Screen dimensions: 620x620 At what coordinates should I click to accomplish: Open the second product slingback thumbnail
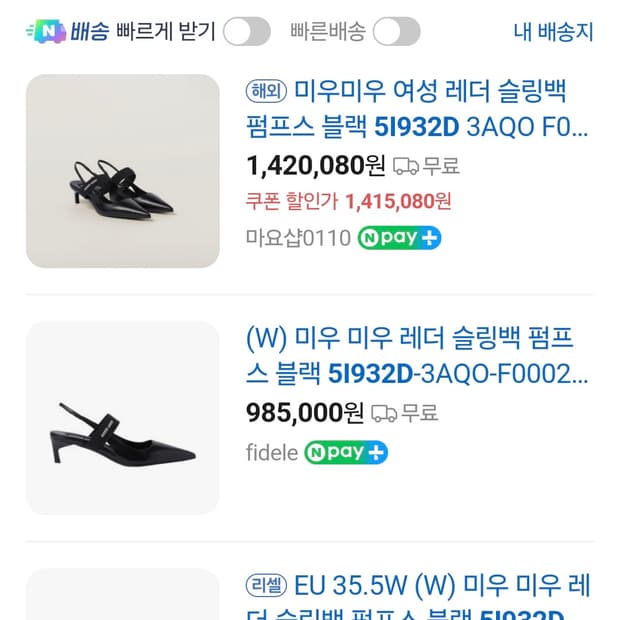(122, 418)
